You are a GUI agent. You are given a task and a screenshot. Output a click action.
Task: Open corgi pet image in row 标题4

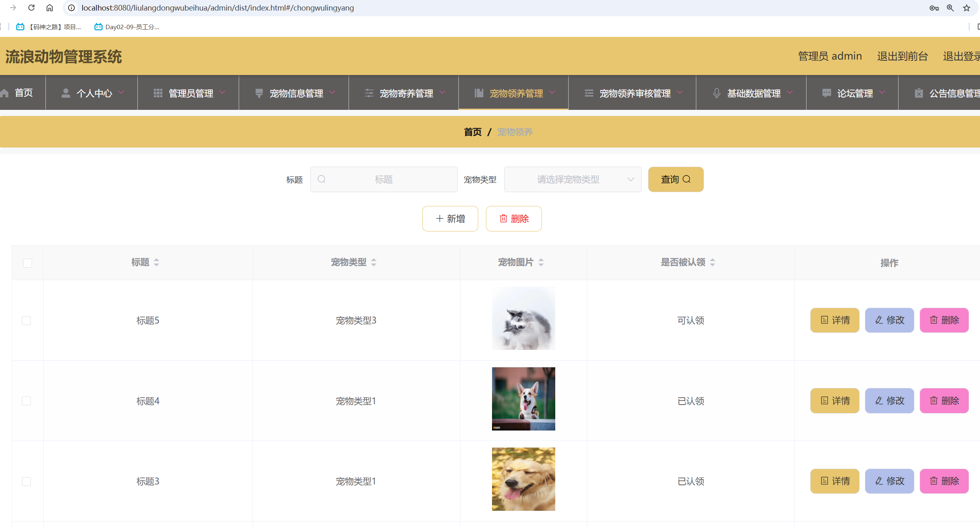click(523, 398)
